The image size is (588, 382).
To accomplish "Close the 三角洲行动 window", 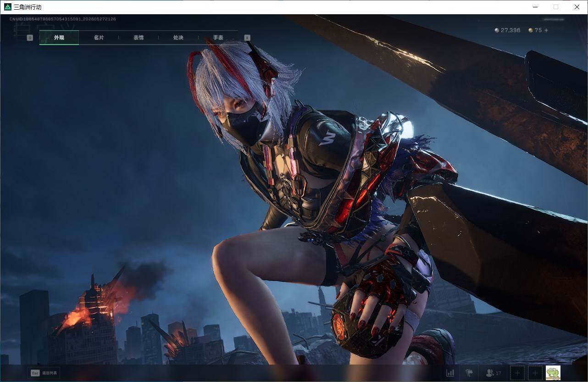I will tap(577, 7).
